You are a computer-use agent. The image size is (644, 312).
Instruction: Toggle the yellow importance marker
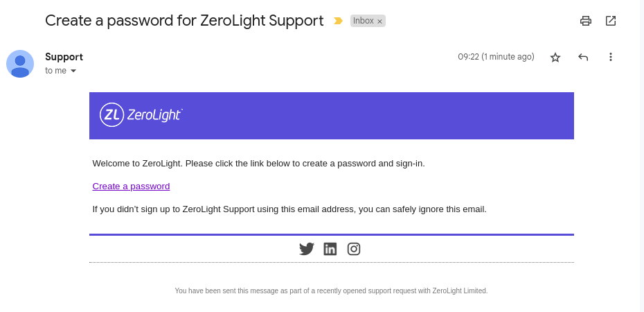point(338,21)
